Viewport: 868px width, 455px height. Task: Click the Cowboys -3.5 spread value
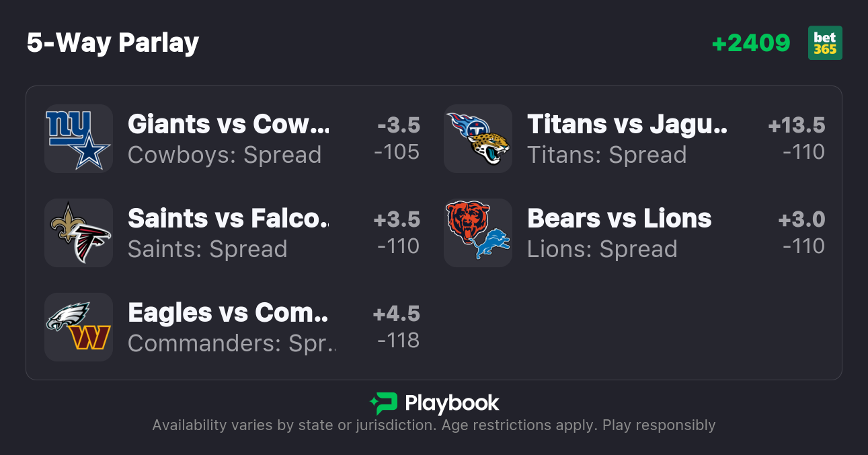click(399, 125)
